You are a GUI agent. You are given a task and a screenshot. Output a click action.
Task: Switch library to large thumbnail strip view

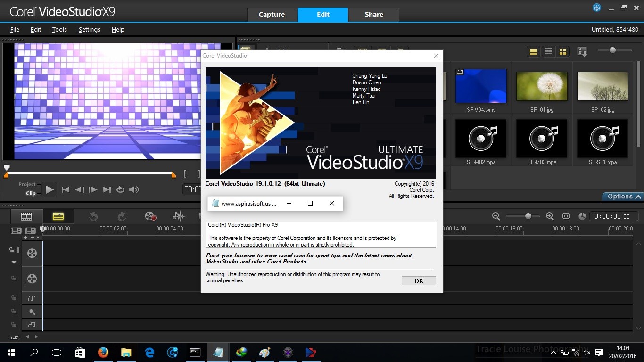(x=534, y=51)
